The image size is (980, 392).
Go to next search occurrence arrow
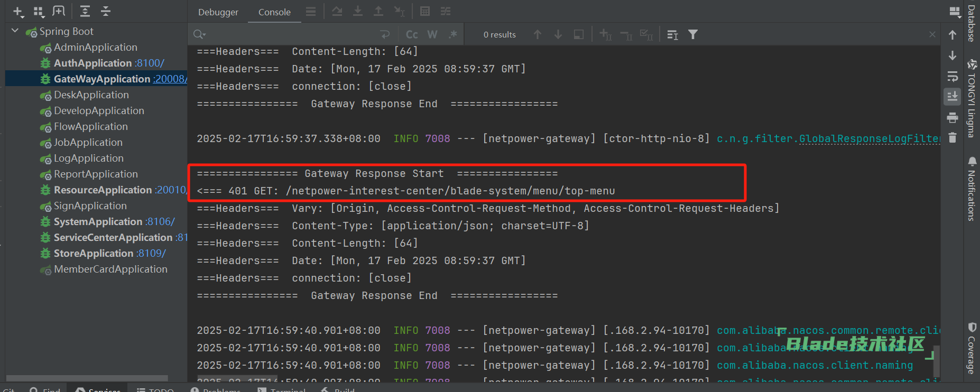point(558,34)
